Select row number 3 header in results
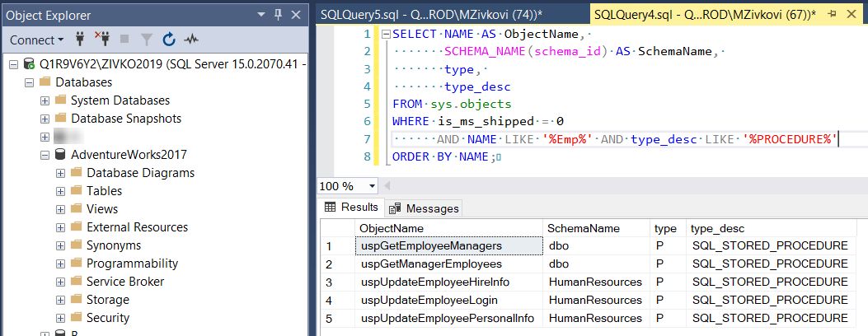Image resolution: width=868 pixels, height=336 pixels. click(338, 282)
